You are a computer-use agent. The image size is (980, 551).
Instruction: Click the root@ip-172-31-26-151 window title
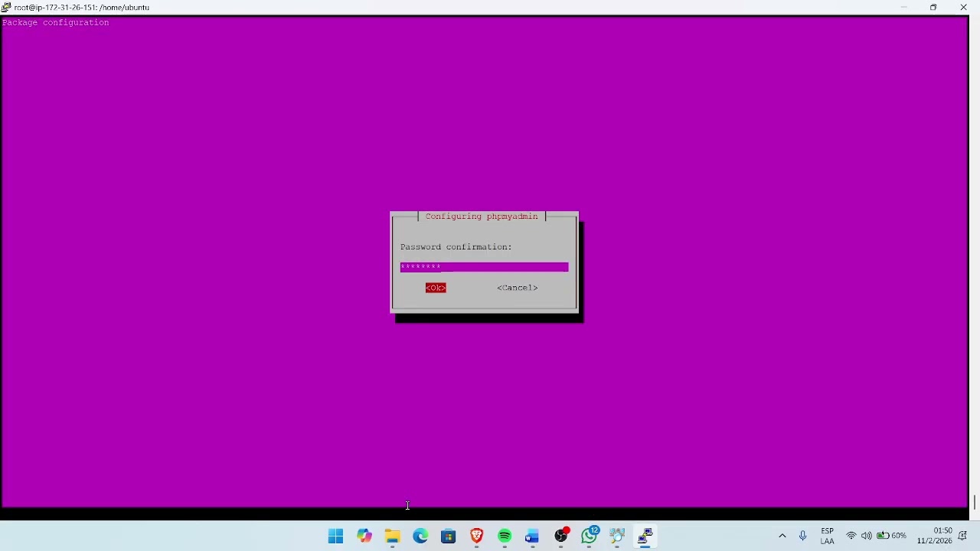82,7
